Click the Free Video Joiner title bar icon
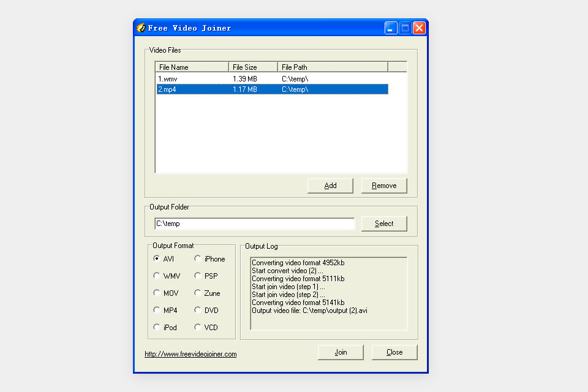 click(x=140, y=28)
